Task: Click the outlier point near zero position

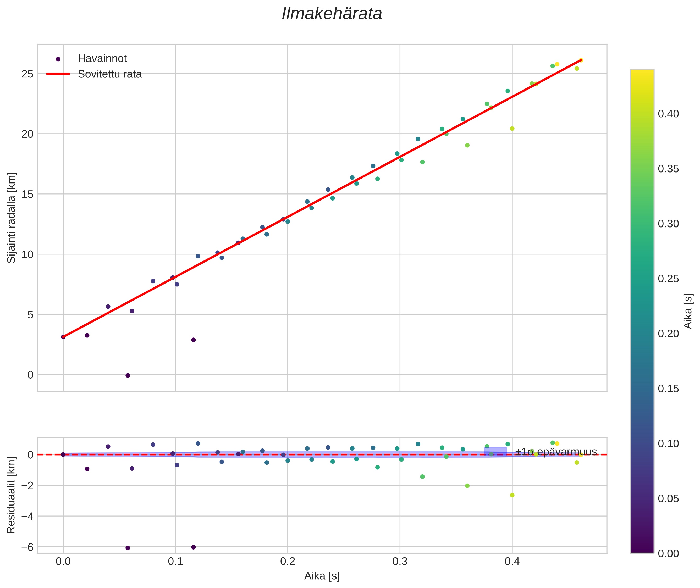Action: click(x=128, y=375)
